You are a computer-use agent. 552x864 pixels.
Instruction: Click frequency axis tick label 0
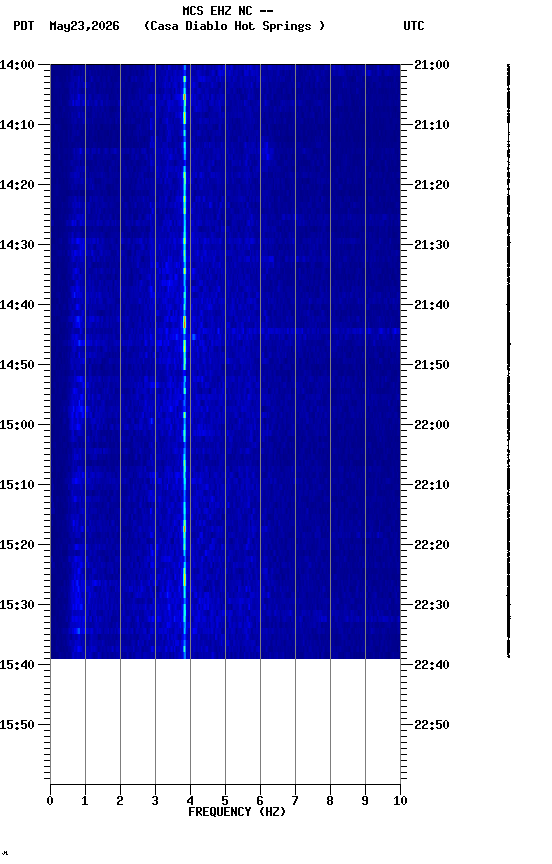click(x=50, y=801)
